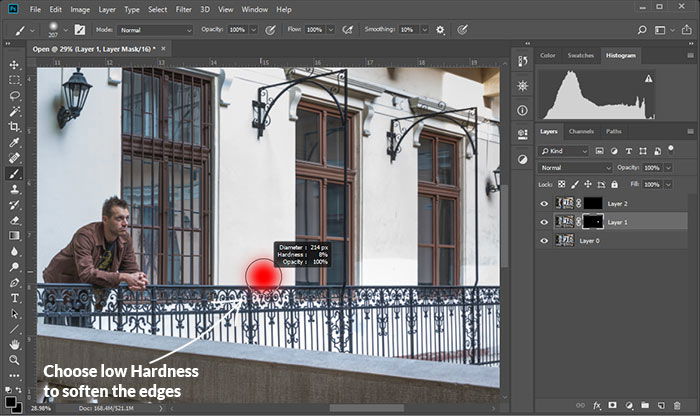Select the Path Selection tool

pos(14,314)
